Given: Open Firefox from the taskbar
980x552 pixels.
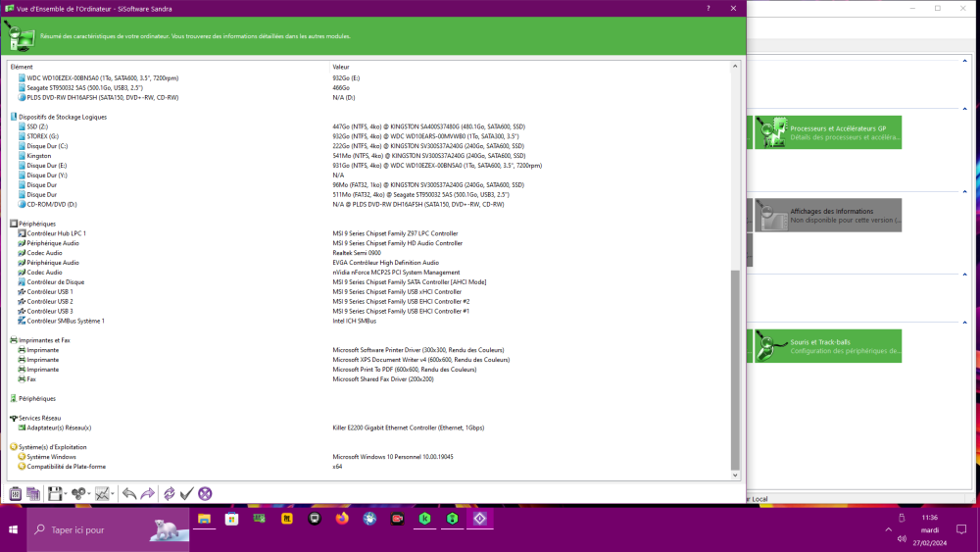Looking at the screenshot, I should tap(342, 519).
